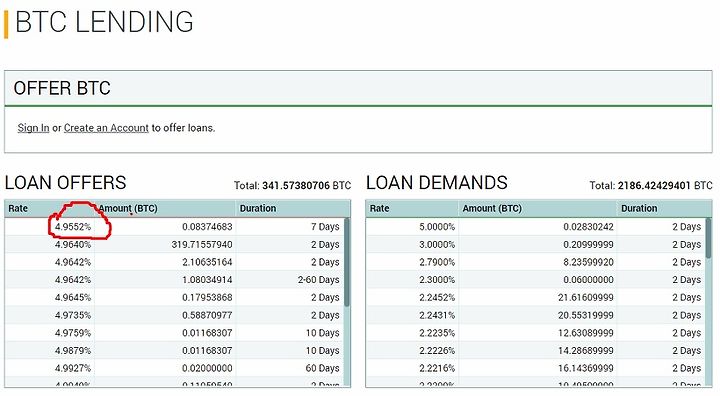This screenshot has height=396, width=720.
Task: Sort Loan Demands by Duration header
Action: [x=639, y=209]
